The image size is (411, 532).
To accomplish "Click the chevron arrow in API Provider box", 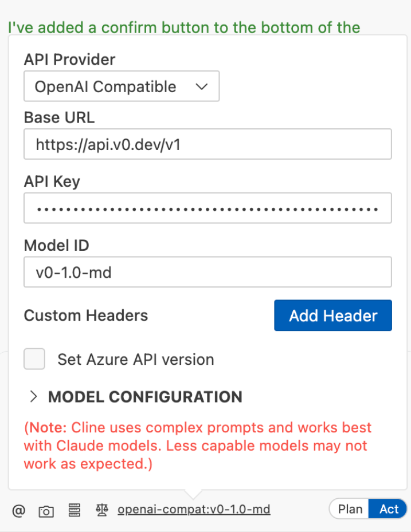I will [x=201, y=86].
